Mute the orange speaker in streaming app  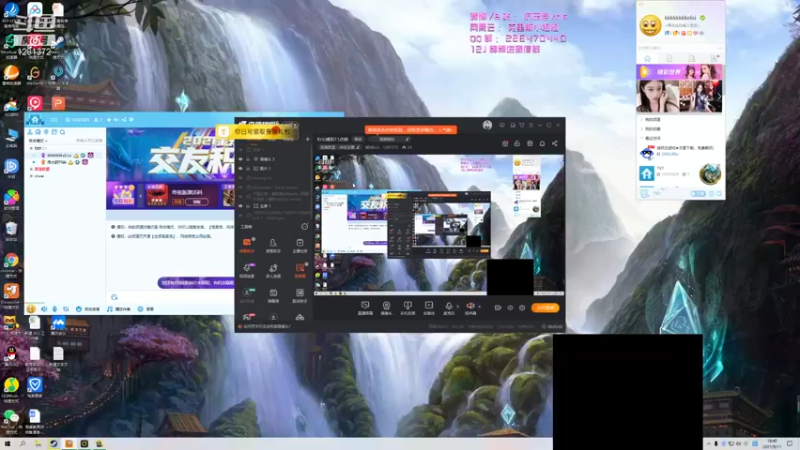pyautogui.click(x=470, y=307)
